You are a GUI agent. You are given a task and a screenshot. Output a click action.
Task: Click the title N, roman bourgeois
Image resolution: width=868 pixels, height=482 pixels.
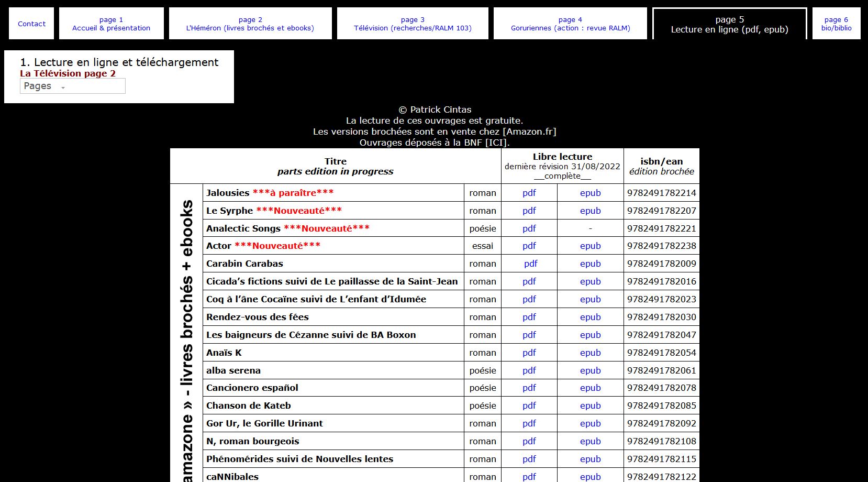pos(253,441)
